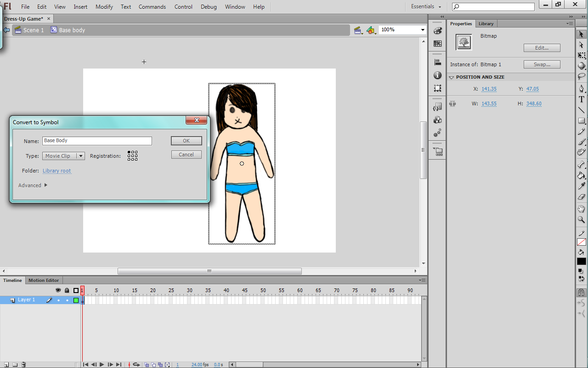Open the Modify menu

click(104, 7)
